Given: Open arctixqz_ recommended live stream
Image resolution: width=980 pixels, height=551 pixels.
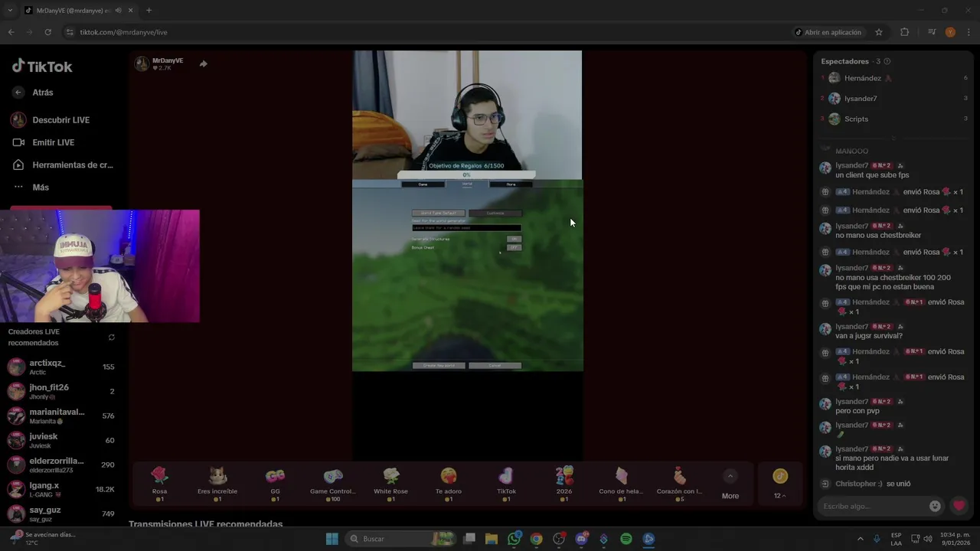Looking at the screenshot, I should 61,367.
